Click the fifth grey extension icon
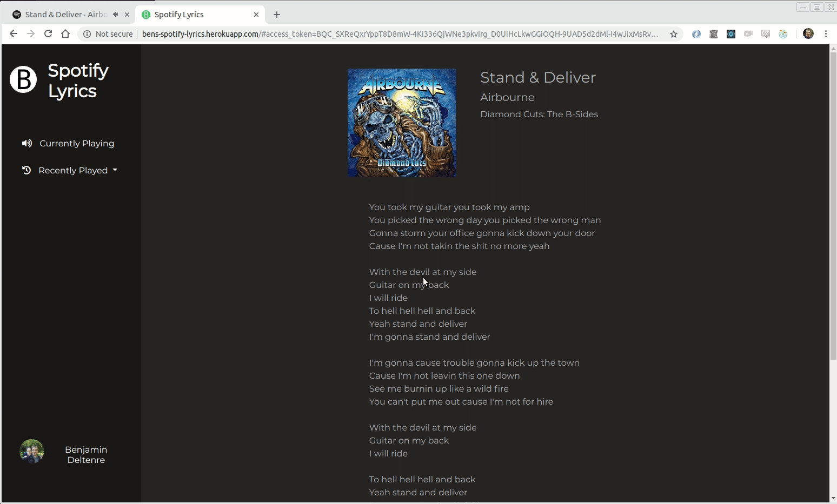The width and height of the screenshot is (837, 504). [766, 34]
